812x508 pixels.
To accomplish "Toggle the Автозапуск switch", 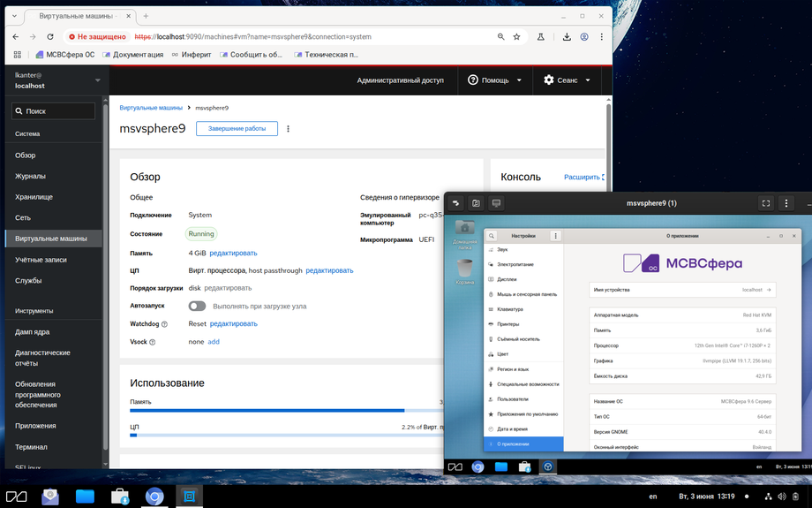I will click(x=197, y=307).
